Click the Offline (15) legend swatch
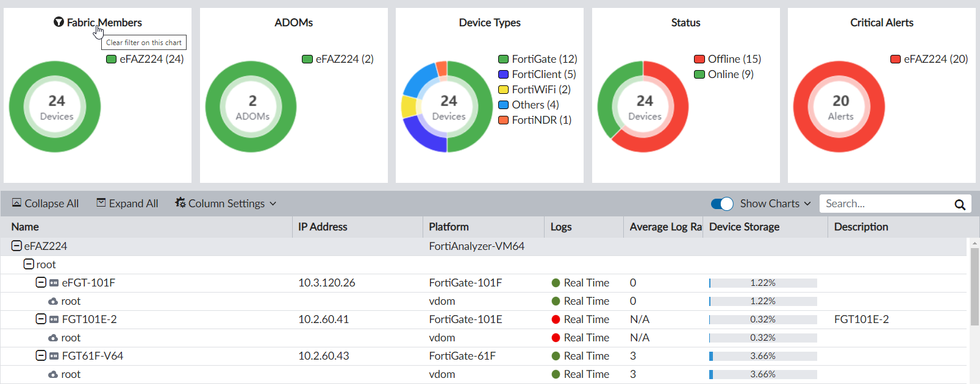Screen dimensions: 980x384 click(x=699, y=59)
